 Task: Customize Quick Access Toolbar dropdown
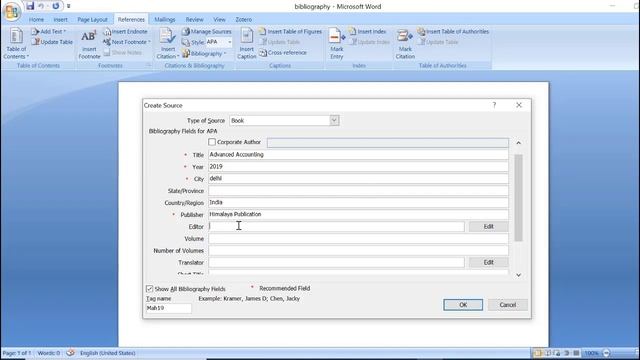(69, 6)
